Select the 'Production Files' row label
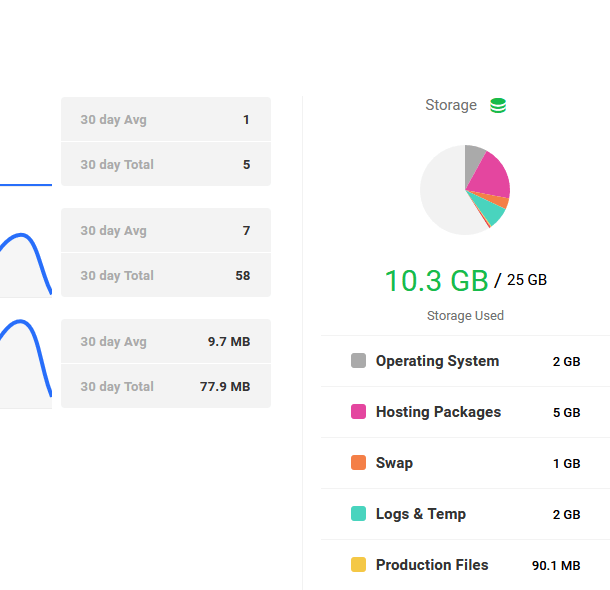The width and height of the screenshot is (610, 590). click(x=432, y=565)
